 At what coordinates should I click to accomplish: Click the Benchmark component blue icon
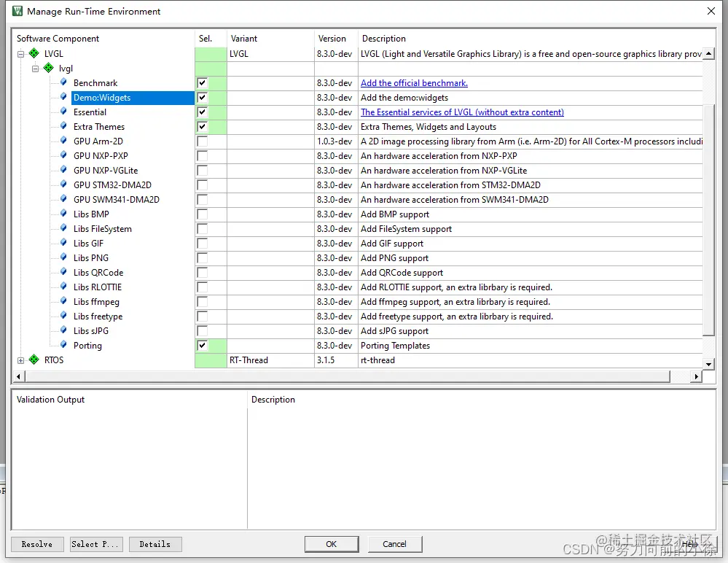point(63,82)
